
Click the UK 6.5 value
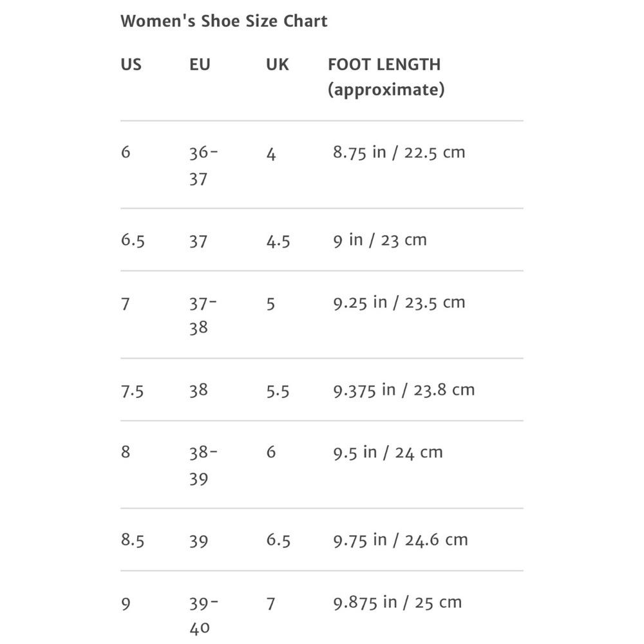[278, 540]
